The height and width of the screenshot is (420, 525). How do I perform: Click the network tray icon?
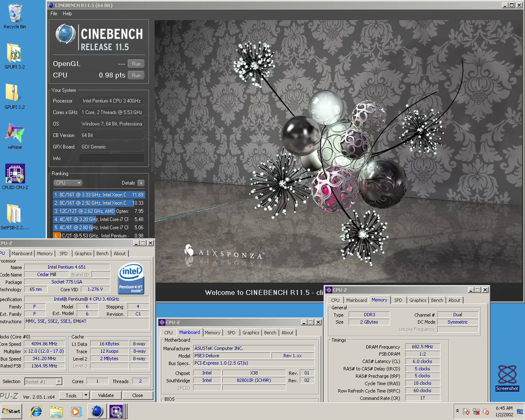click(x=476, y=411)
